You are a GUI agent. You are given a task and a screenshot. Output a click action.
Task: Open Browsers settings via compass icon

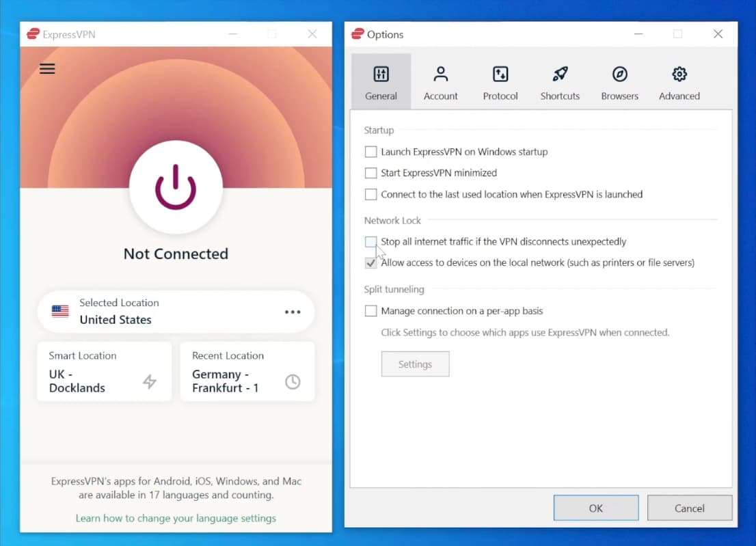point(619,74)
